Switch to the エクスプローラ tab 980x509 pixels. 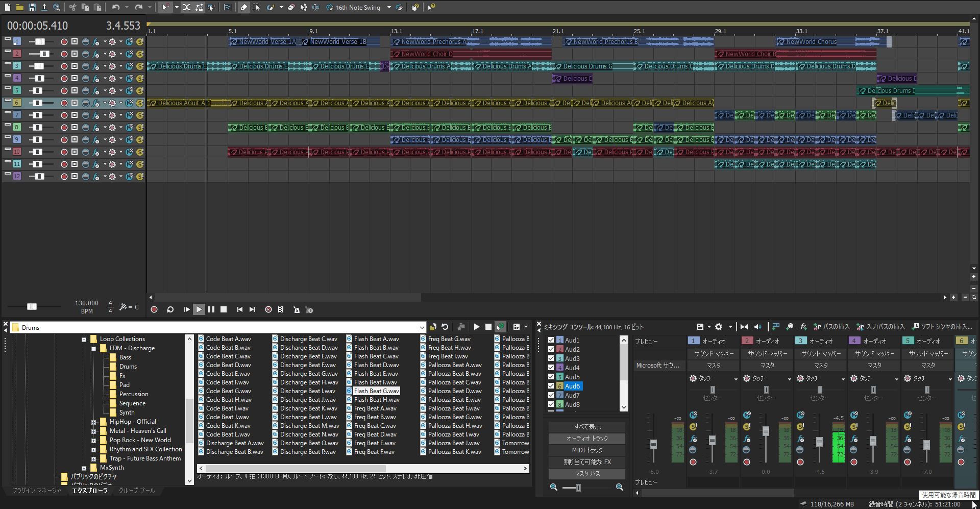tap(90, 491)
